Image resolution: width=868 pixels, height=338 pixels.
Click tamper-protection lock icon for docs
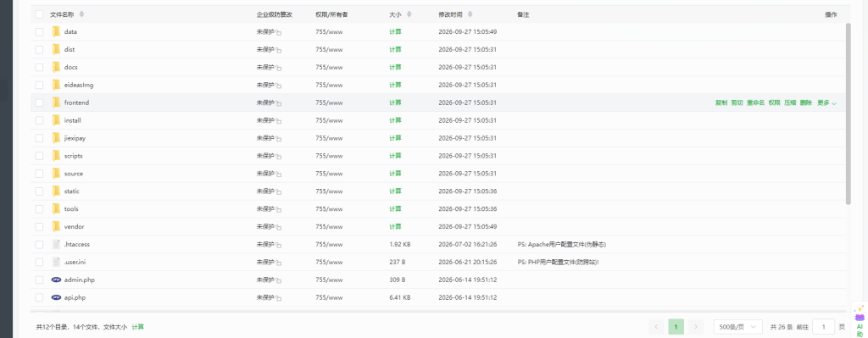[278, 68]
